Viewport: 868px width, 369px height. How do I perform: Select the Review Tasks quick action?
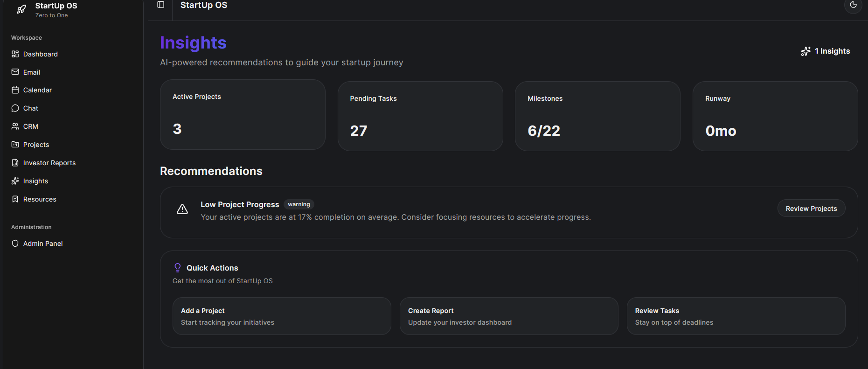pyautogui.click(x=736, y=316)
